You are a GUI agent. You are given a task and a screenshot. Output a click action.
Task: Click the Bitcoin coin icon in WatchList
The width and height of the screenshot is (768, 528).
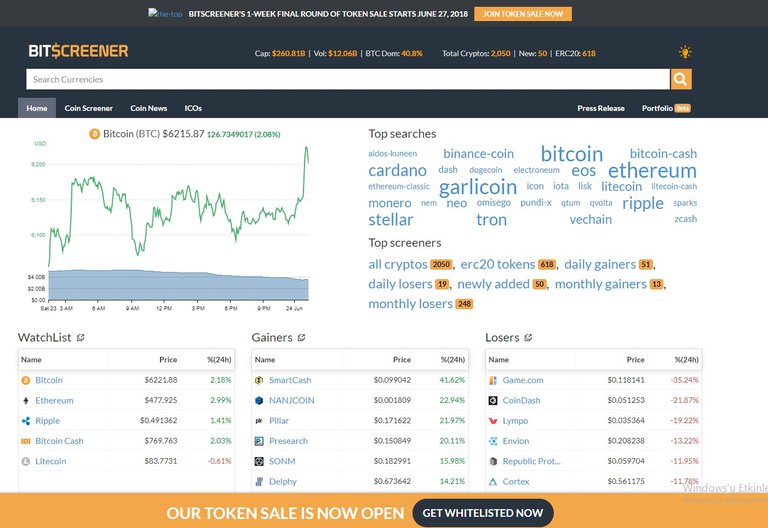click(x=26, y=380)
